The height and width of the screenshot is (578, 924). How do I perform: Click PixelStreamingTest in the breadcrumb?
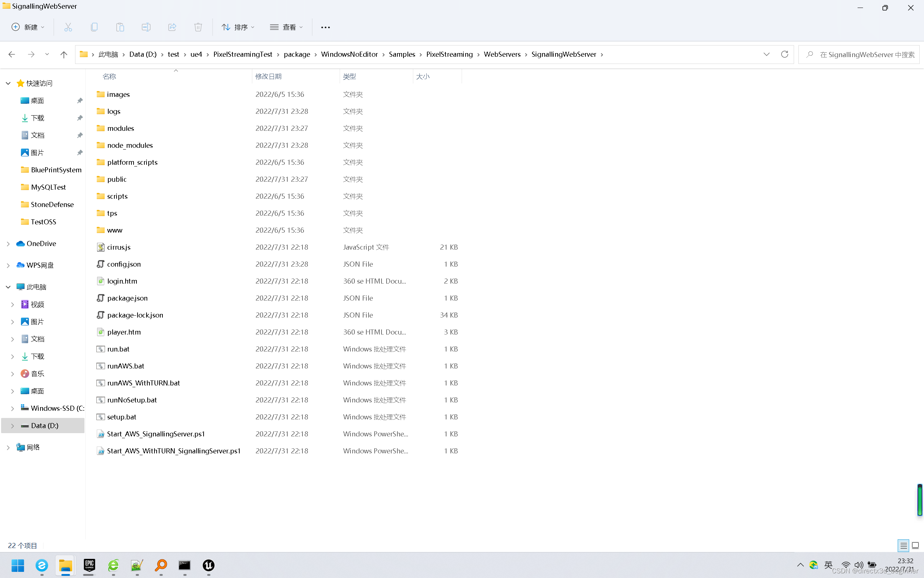pyautogui.click(x=243, y=54)
